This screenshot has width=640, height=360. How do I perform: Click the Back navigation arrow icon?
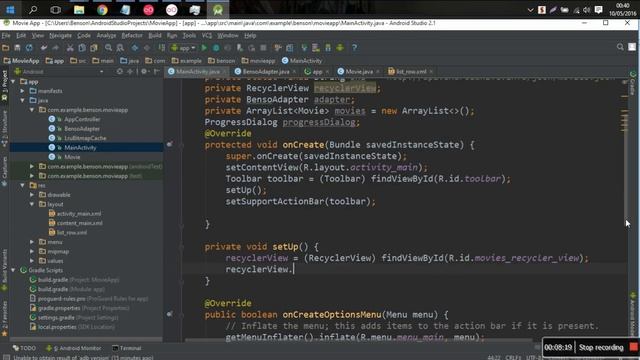(x=135, y=48)
